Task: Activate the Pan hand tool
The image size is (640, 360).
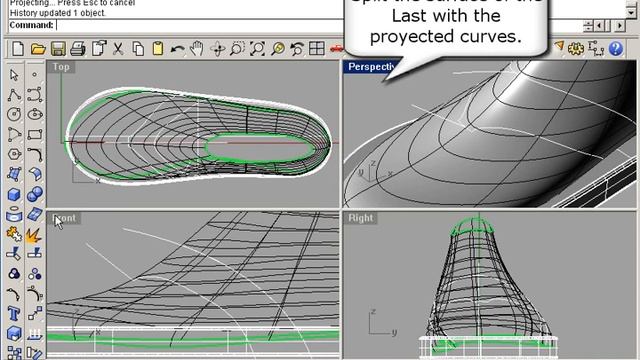Action: [197, 49]
